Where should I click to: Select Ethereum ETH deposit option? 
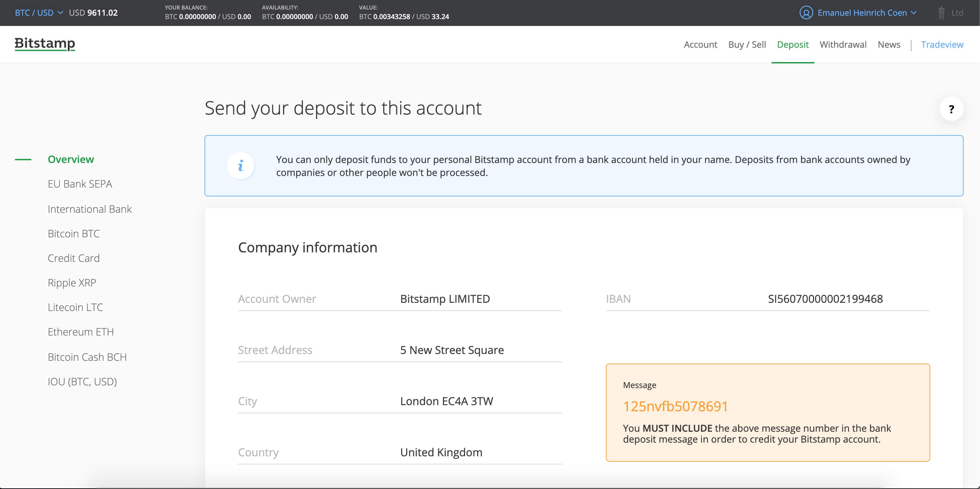pos(81,332)
